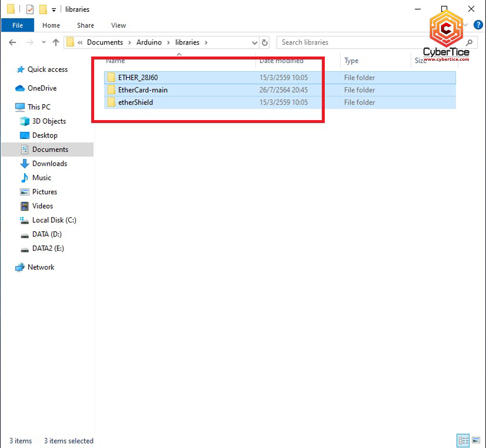Switch to the View ribbon tab

click(x=118, y=25)
